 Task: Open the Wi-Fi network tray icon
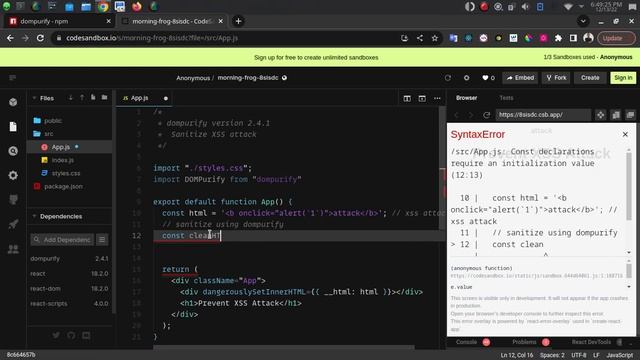568,7
